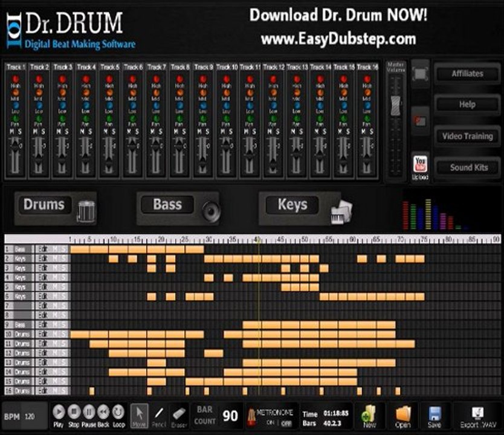504x435 pixels.
Task: Select the Eraser tool
Action: 179,416
